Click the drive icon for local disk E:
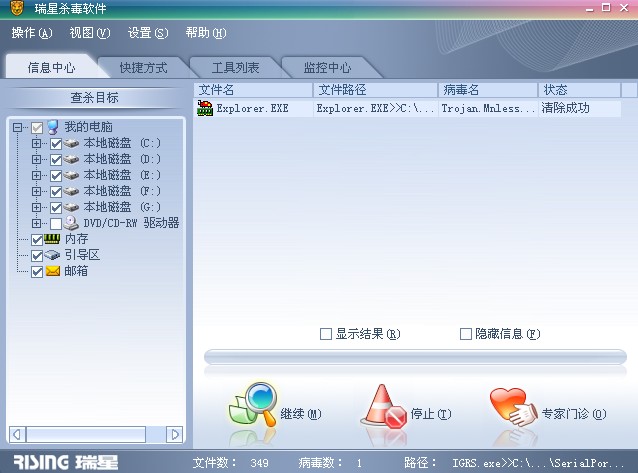The image size is (638, 473). 71,175
